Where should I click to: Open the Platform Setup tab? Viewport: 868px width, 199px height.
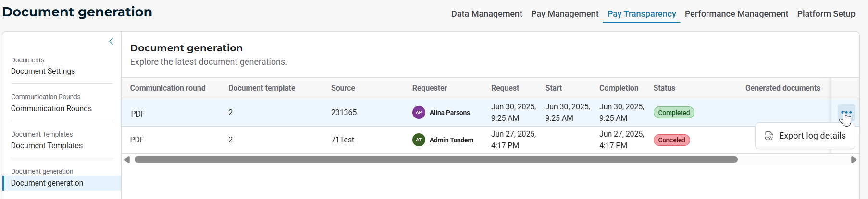(x=826, y=14)
